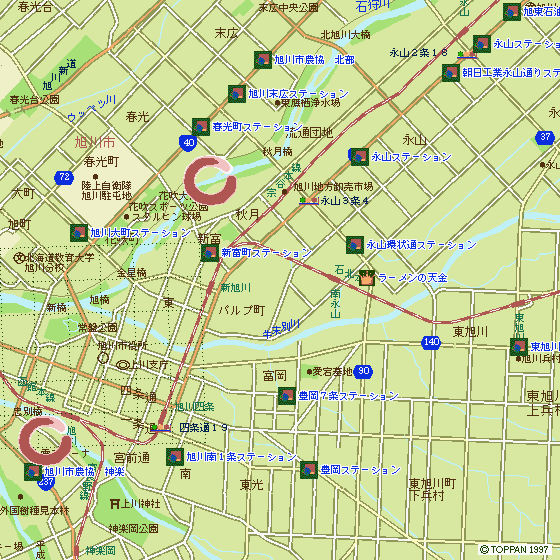
Task: Select the red circle marker near 秋月橋
Action: tap(210, 180)
